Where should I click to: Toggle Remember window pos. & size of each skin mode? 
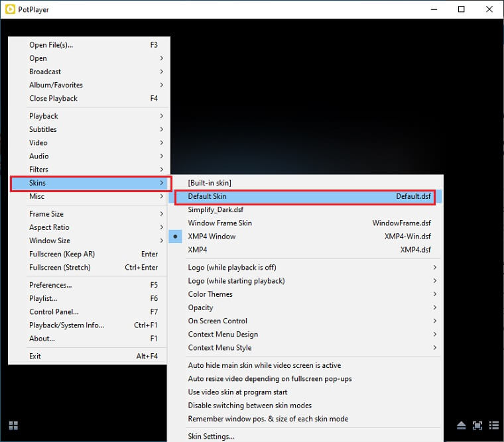(305, 419)
